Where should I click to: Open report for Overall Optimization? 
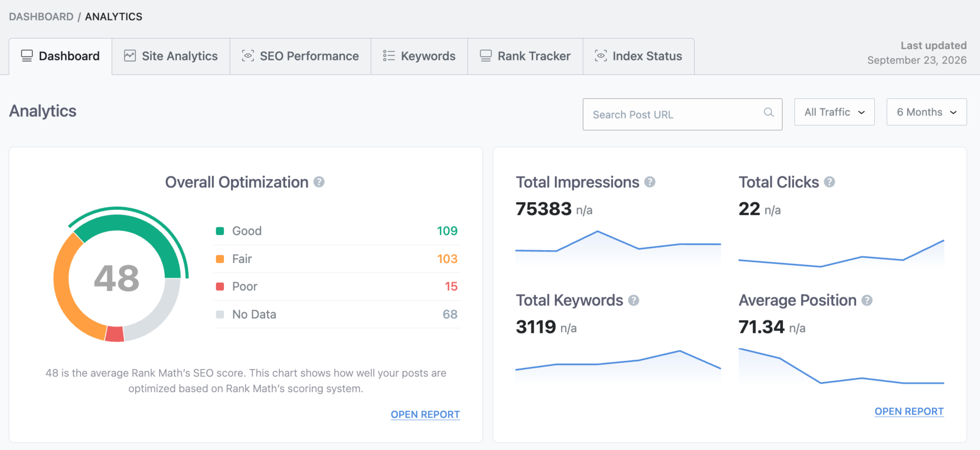pos(425,414)
